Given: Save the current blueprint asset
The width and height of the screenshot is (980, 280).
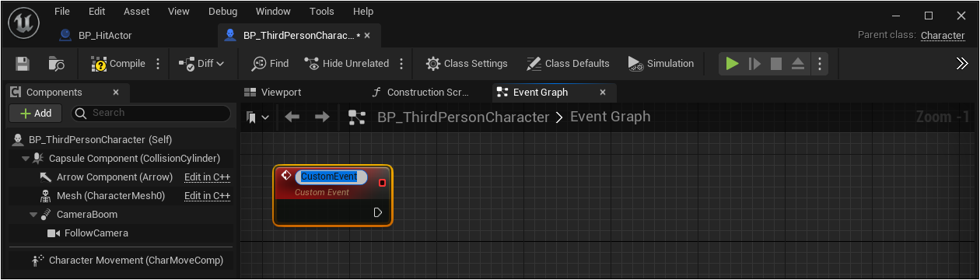Looking at the screenshot, I should pos(23,64).
